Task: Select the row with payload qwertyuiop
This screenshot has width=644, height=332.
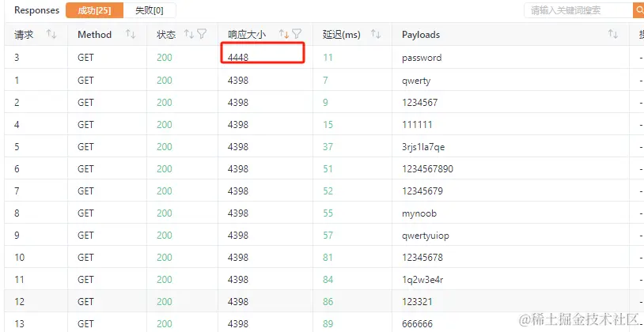Action: [x=324, y=235]
